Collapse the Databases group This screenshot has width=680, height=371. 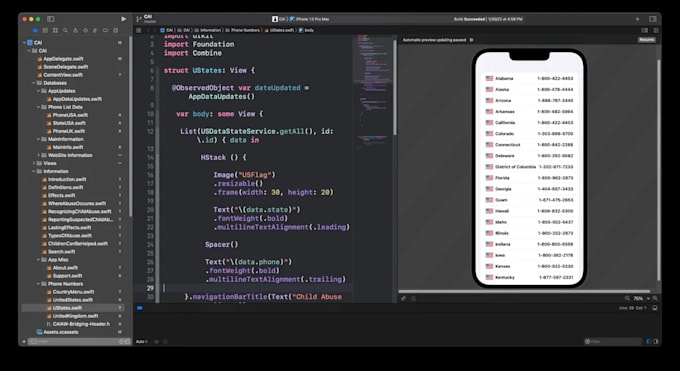(x=34, y=83)
